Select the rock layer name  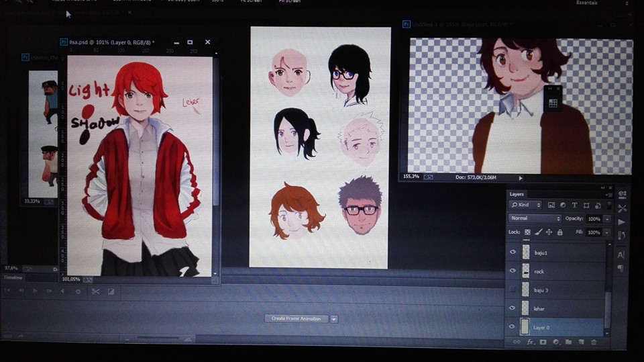click(x=539, y=271)
